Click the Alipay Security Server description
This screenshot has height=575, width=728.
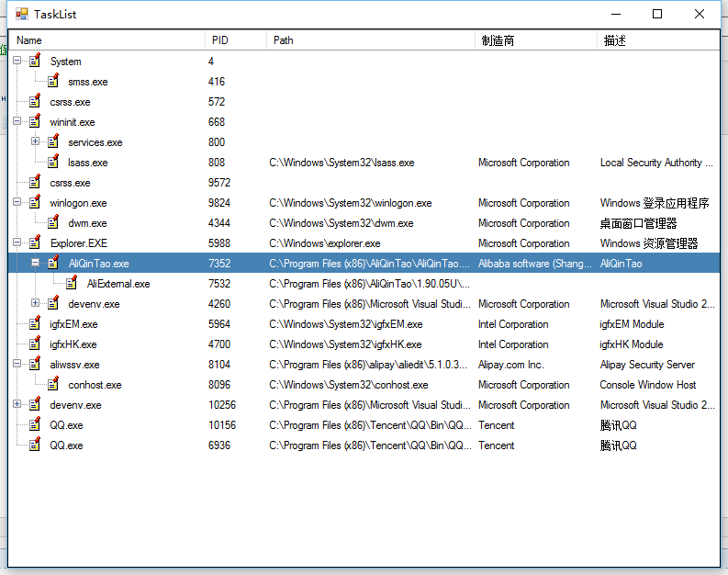pos(647,365)
